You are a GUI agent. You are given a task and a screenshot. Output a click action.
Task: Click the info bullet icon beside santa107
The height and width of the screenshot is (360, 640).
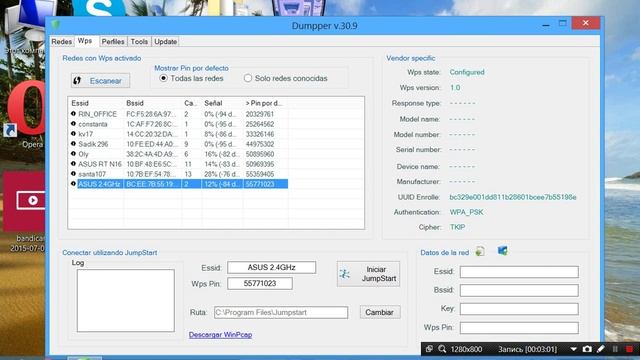73,173
